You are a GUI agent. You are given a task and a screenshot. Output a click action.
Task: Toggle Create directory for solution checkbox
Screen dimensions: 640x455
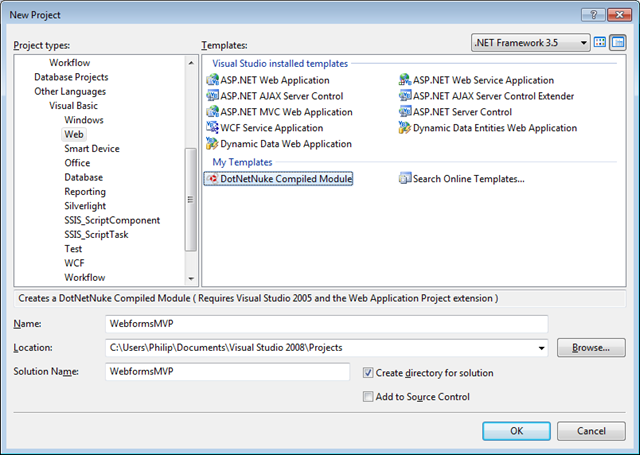pos(368,373)
